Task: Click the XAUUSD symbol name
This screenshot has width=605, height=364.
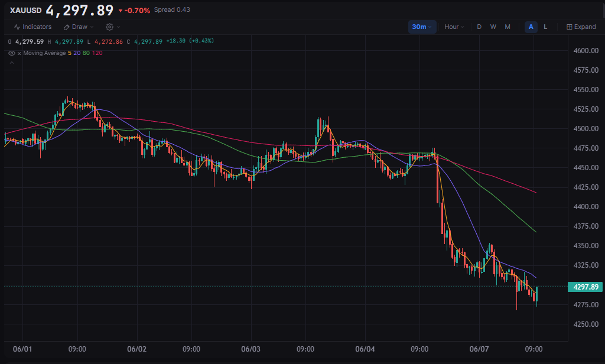Action: (x=25, y=11)
